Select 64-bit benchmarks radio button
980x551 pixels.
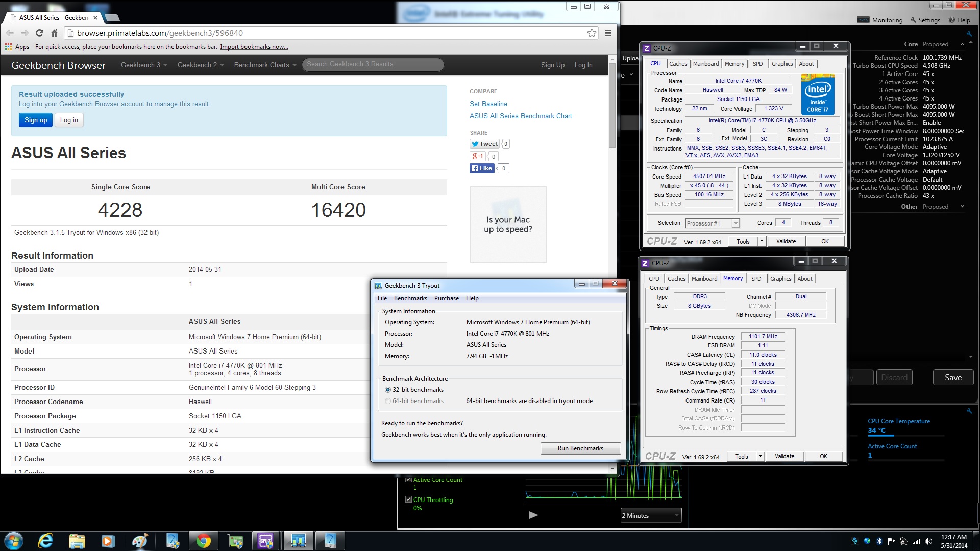click(388, 401)
